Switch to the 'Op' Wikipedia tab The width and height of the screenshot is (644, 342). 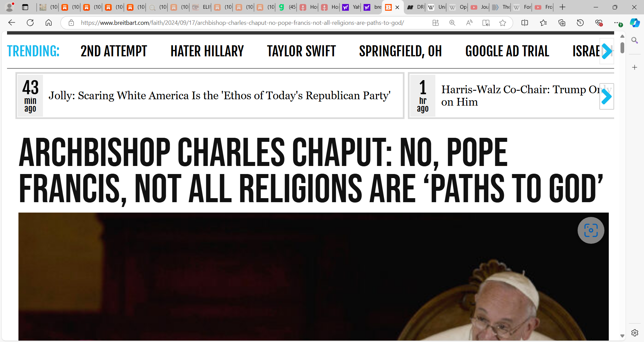pos(458,7)
